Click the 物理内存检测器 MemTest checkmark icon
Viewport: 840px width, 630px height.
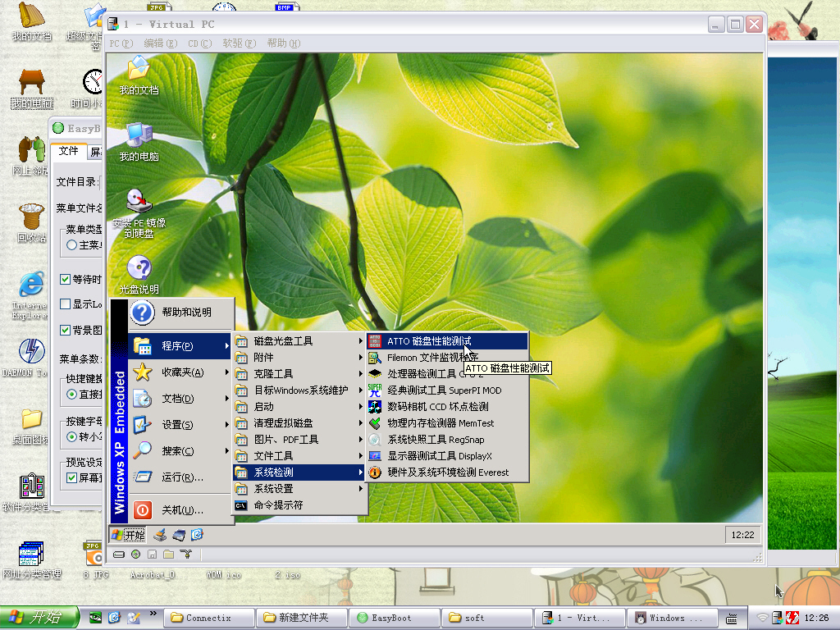(x=375, y=423)
